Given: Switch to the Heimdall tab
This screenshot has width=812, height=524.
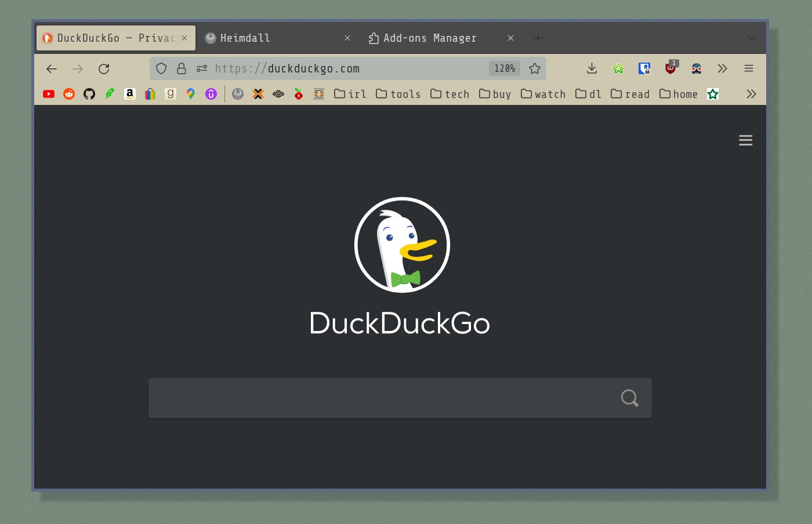Looking at the screenshot, I should coord(278,38).
